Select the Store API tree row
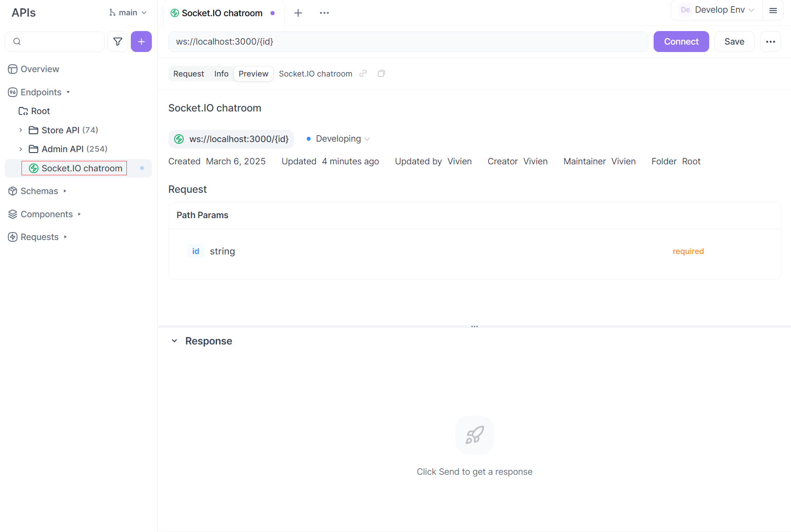The width and height of the screenshot is (791, 532). [x=78, y=130]
